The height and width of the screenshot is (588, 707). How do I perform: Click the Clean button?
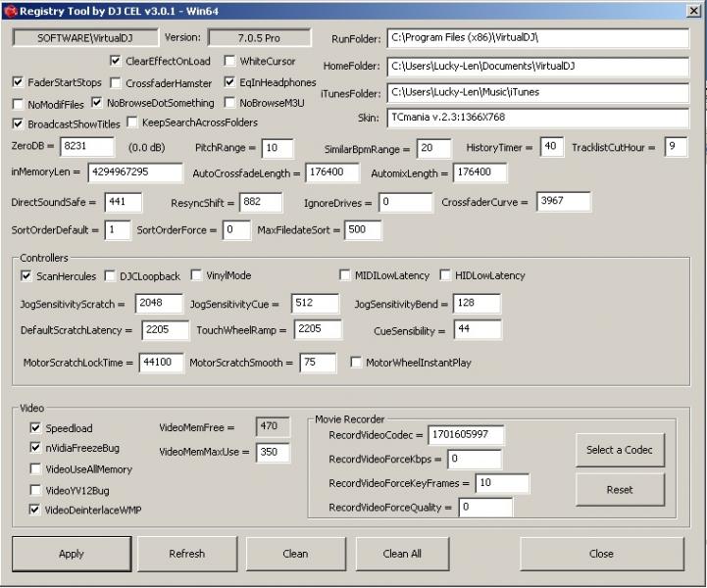click(x=295, y=554)
